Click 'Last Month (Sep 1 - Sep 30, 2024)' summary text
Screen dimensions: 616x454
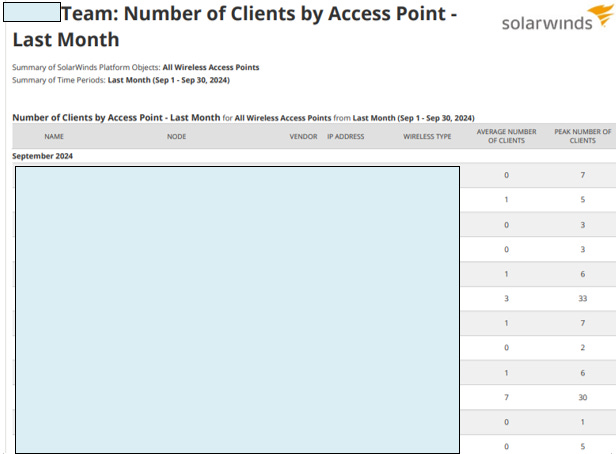169,80
